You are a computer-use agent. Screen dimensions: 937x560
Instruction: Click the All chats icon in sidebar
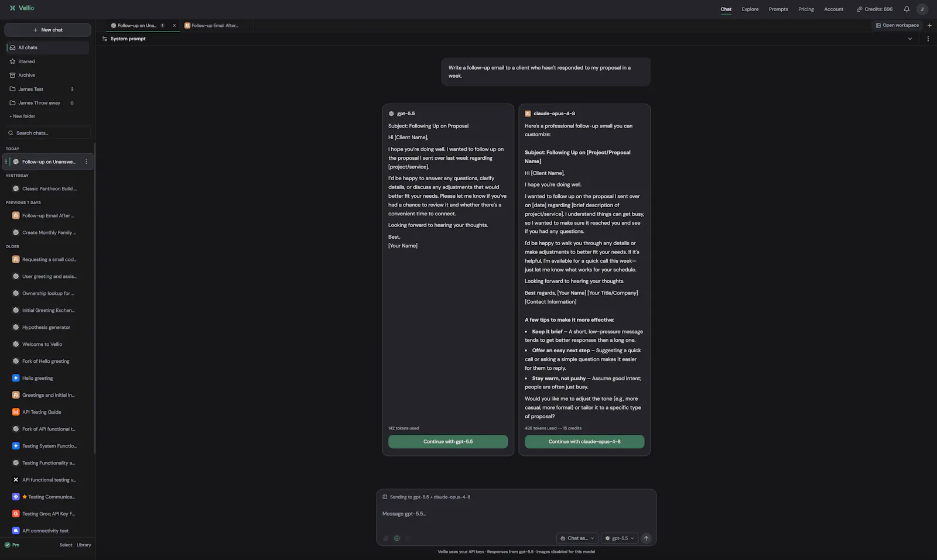(12, 47)
